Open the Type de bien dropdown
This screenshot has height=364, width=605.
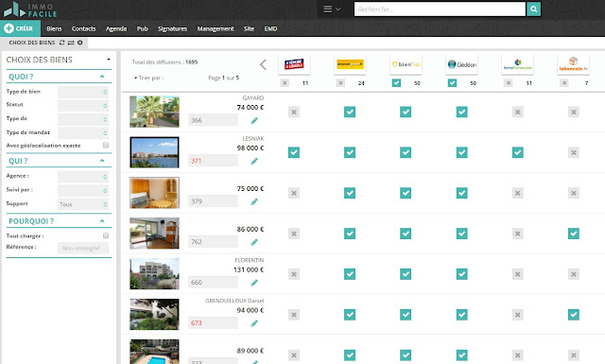83,92
